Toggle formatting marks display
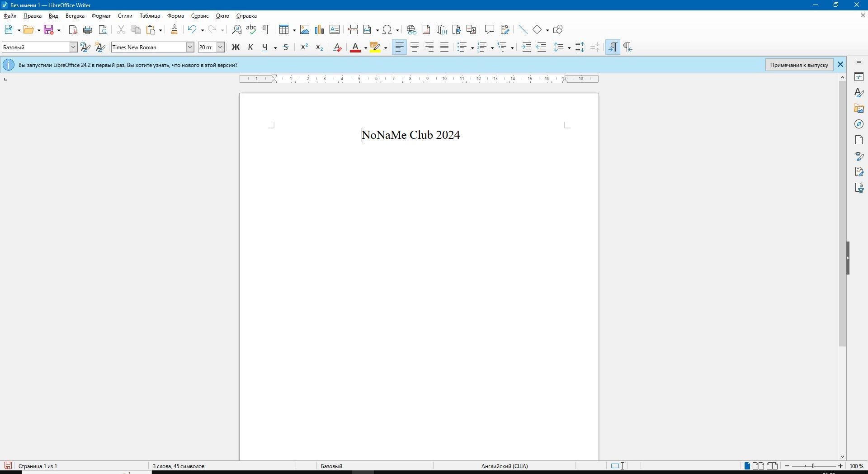Image resolution: width=868 pixels, height=474 pixels. click(266, 30)
